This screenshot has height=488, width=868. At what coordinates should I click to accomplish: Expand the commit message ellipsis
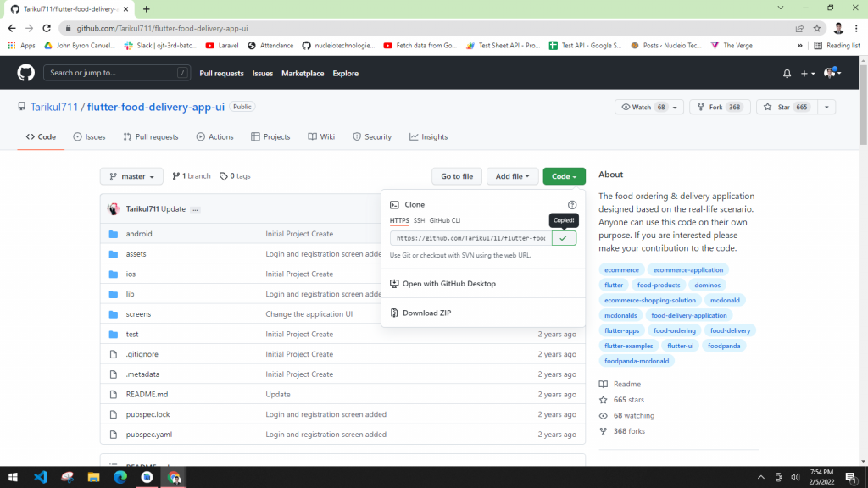coord(196,209)
